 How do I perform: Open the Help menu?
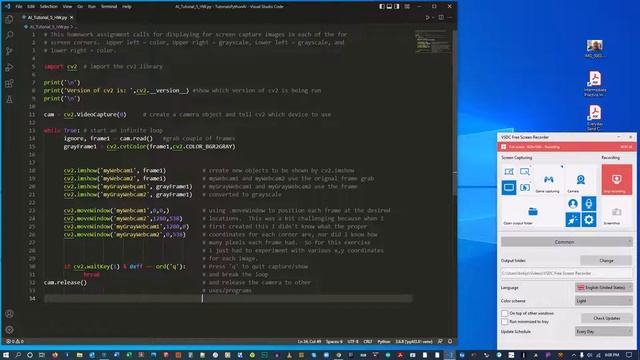127,7
